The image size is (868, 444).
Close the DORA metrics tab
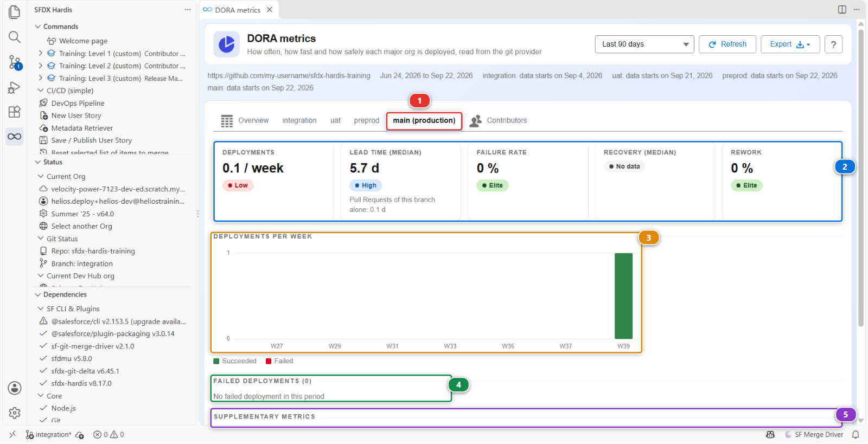[270, 10]
